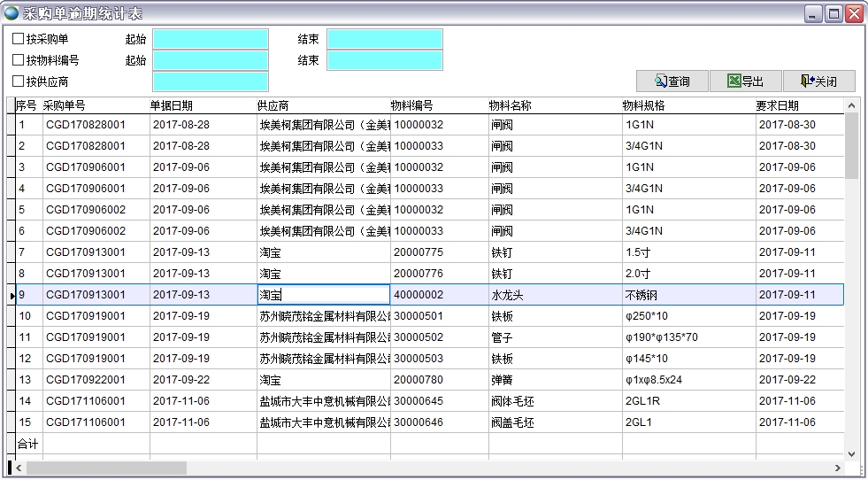Enable the 按采购单 checkbox

click(19, 39)
